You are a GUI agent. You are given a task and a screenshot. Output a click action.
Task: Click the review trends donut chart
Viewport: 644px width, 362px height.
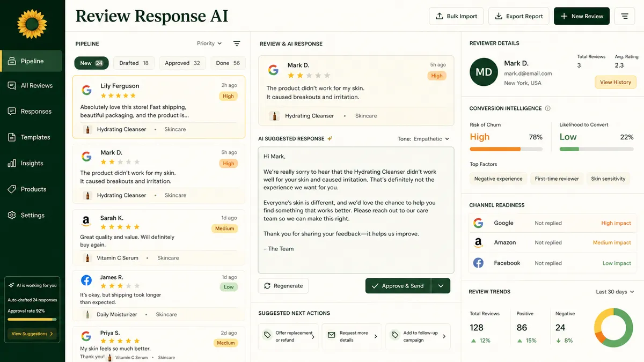(x=613, y=328)
